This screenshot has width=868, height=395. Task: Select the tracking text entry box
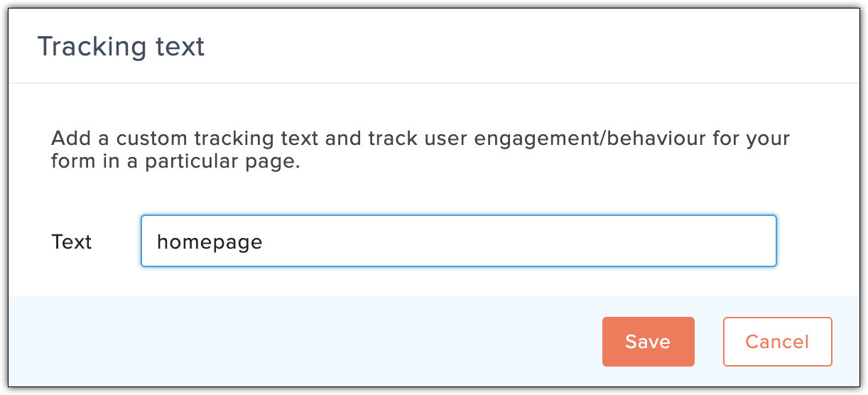coord(458,242)
